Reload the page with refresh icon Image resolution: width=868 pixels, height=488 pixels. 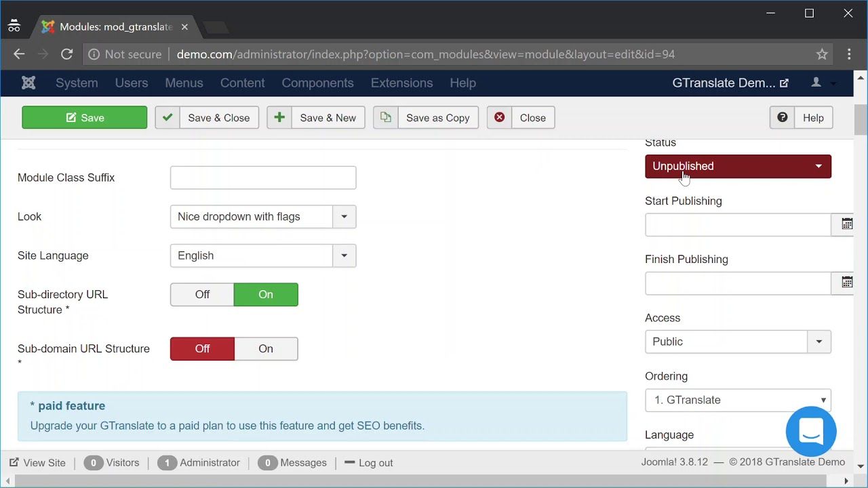point(66,54)
